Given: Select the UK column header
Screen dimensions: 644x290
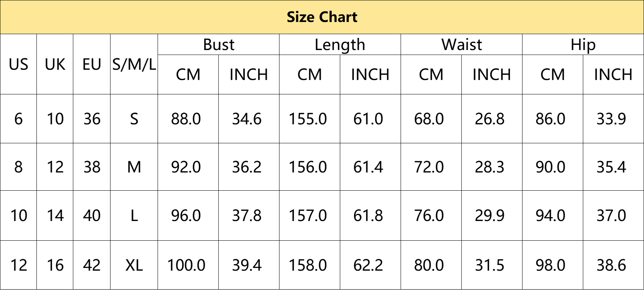Looking at the screenshot, I should click(x=55, y=64).
